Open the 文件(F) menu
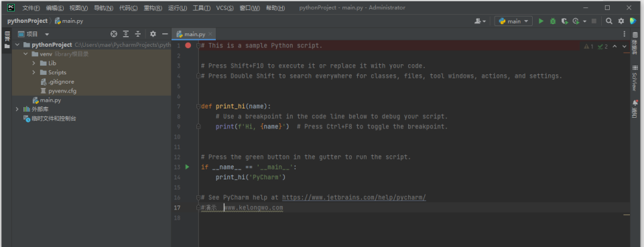The width and height of the screenshot is (644, 247). (31, 8)
